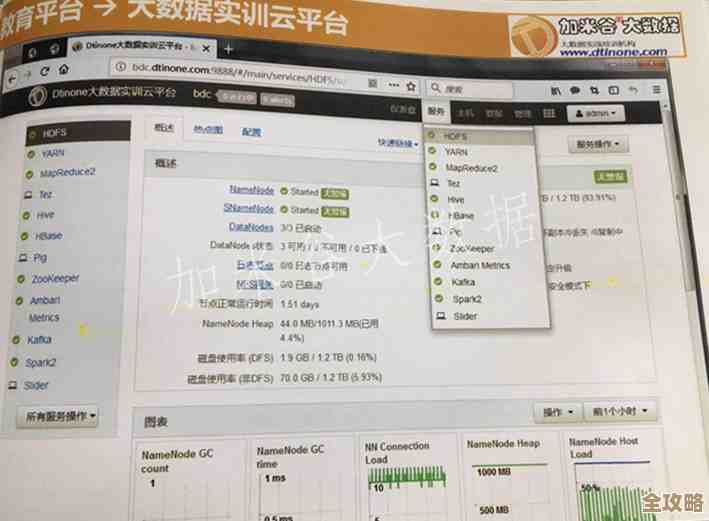This screenshot has height=521, width=709.
Task: Open the admin user dropdown
Action: click(596, 114)
